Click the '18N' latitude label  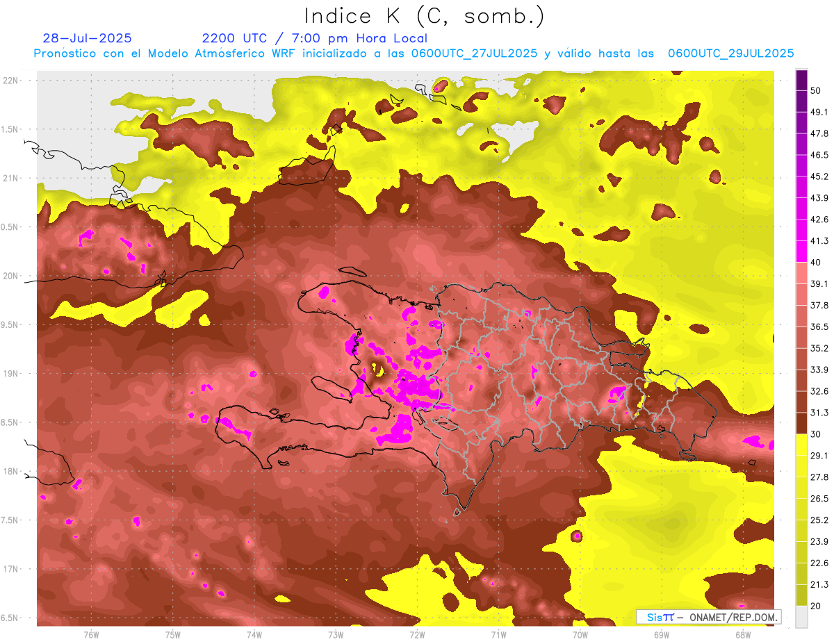11,472
